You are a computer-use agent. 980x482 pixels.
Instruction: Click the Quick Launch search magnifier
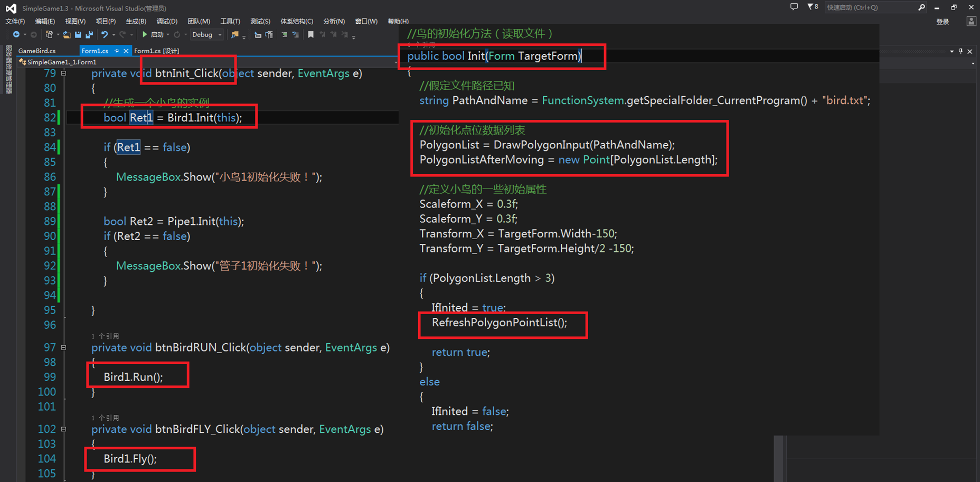tap(921, 7)
